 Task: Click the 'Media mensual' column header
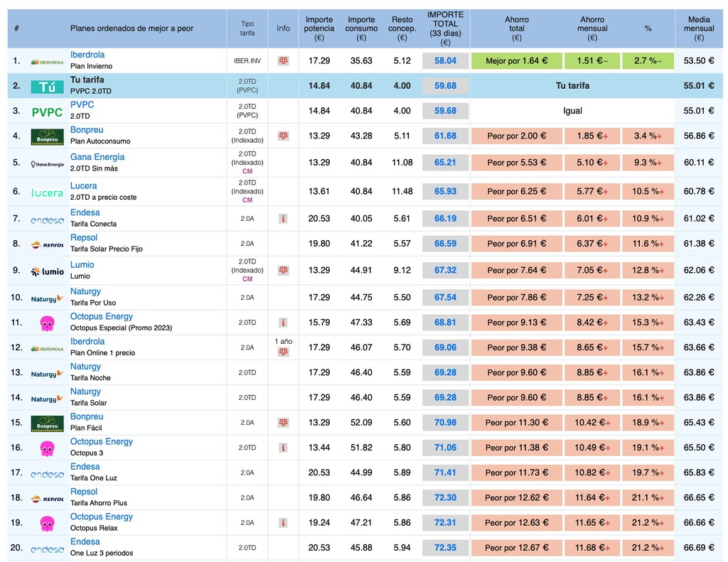click(698, 28)
